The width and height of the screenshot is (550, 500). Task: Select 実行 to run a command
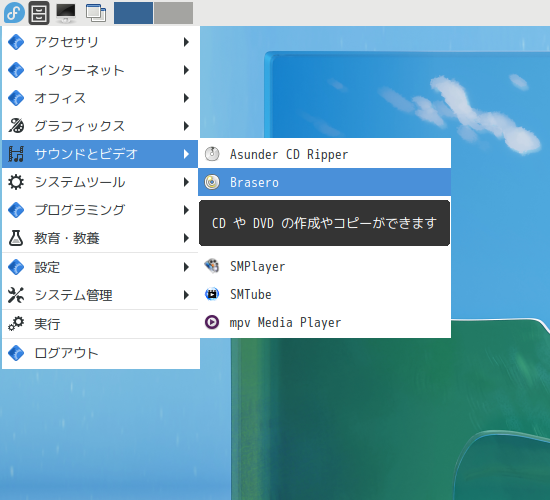tap(100, 324)
